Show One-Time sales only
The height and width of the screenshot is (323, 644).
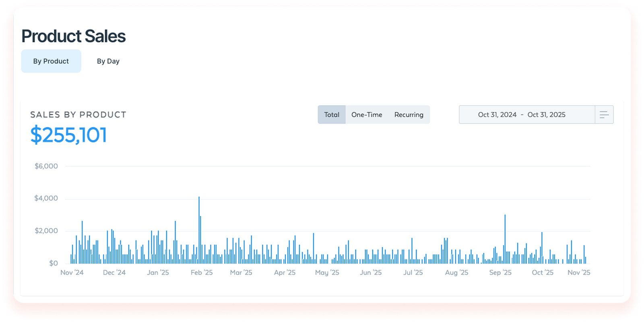click(367, 115)
